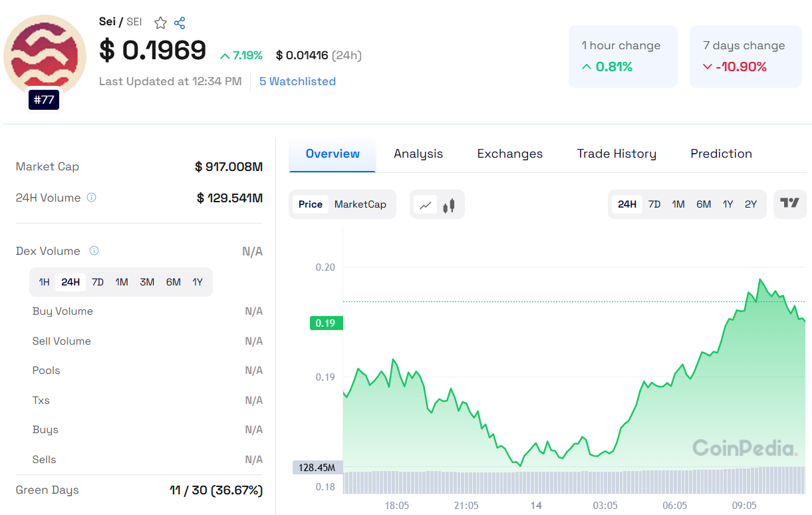812x515 pixels.
Task: Set the chart range to 24H
Action: 627,204
